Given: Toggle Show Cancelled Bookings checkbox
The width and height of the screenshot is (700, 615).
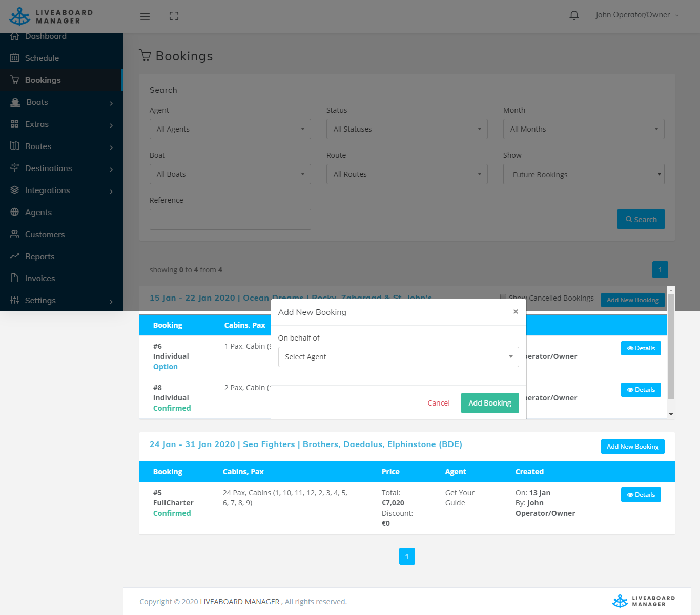Looking at the screenshot, I should click(x=503, y=298).
